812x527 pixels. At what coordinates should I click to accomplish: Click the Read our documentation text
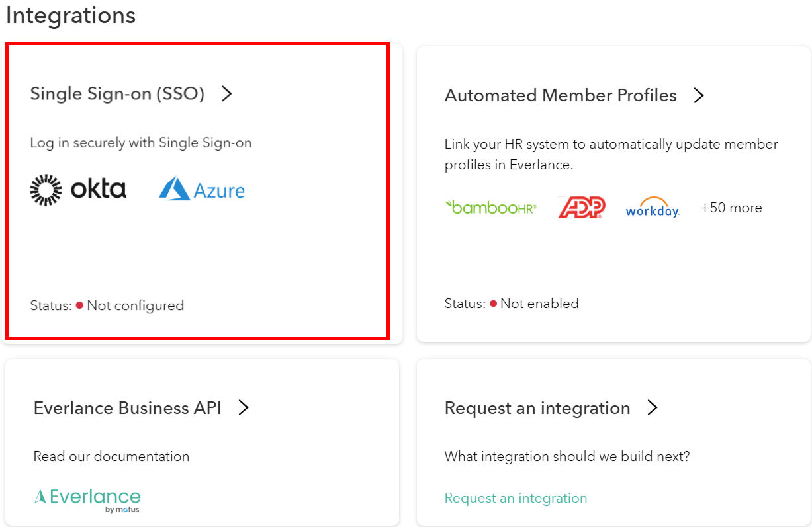point(111,456)
